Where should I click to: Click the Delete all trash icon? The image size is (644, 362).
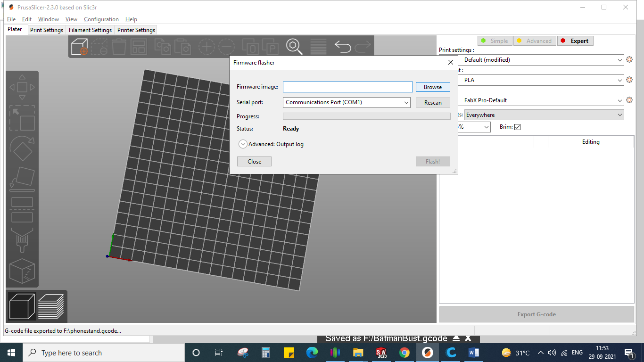119,47
